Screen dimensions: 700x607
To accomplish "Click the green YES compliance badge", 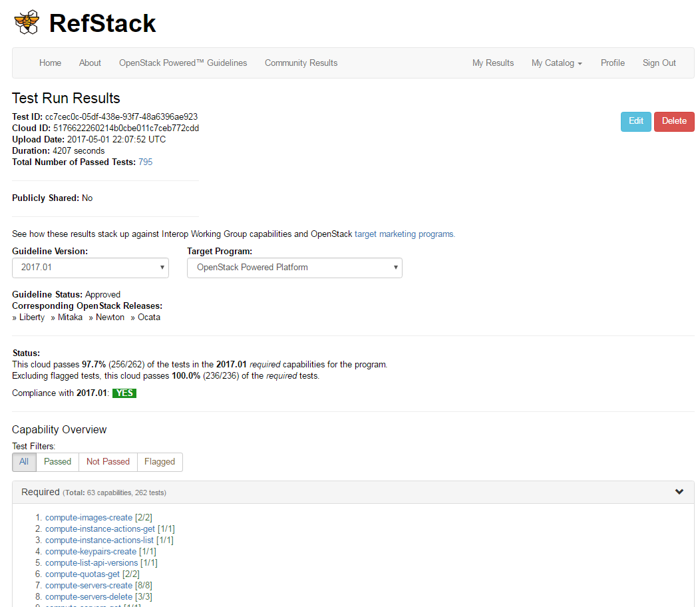I will click(124, 393).
